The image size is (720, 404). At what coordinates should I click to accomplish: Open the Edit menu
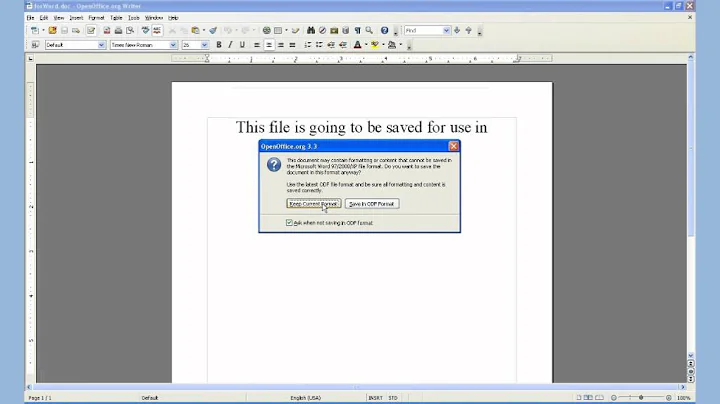click(44, 17)
